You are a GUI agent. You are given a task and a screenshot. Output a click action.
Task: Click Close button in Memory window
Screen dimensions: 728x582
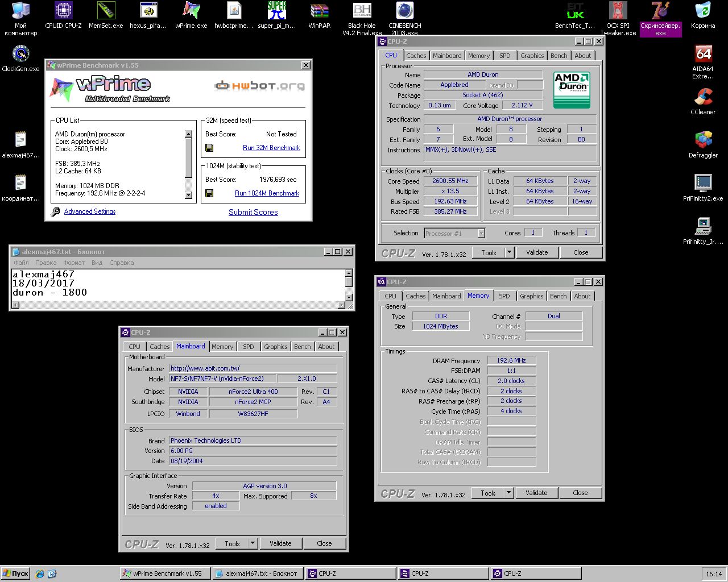[580, 493]
